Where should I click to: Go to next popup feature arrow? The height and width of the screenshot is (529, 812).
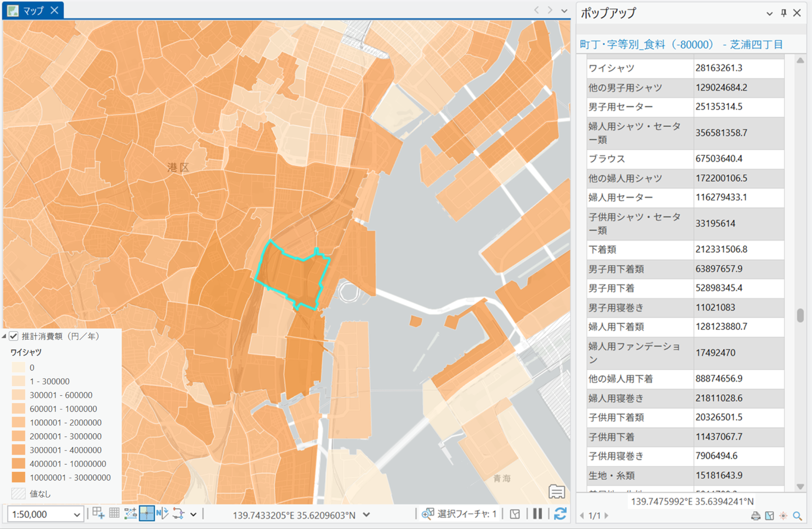(606, 515)
